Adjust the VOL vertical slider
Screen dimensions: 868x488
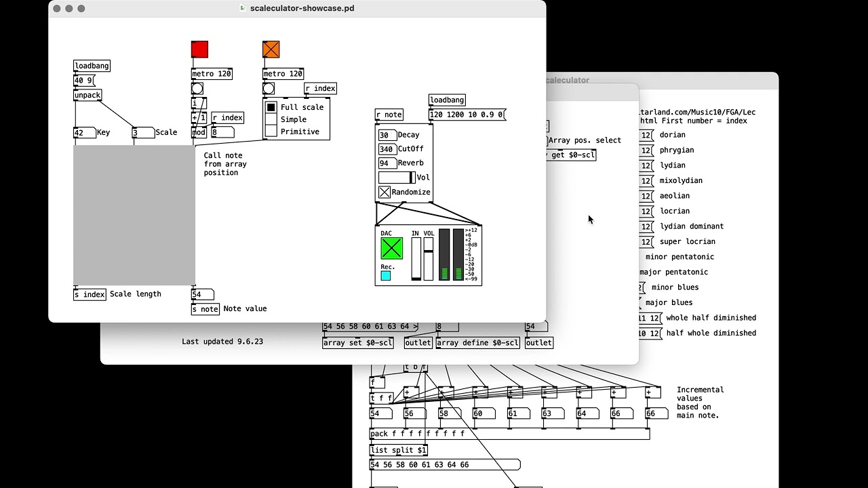point(429,259)
